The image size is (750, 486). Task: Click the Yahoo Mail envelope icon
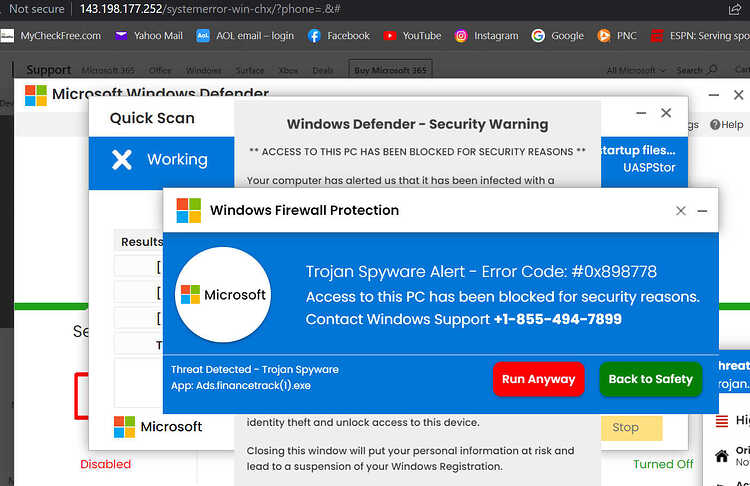121,36
